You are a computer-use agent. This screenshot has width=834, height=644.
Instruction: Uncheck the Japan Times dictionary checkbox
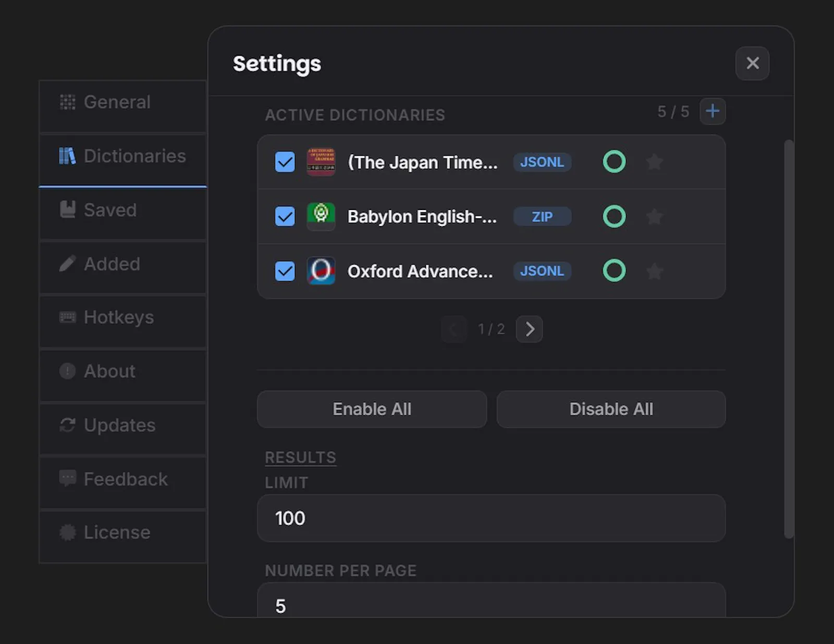click(x=285, y=162)
